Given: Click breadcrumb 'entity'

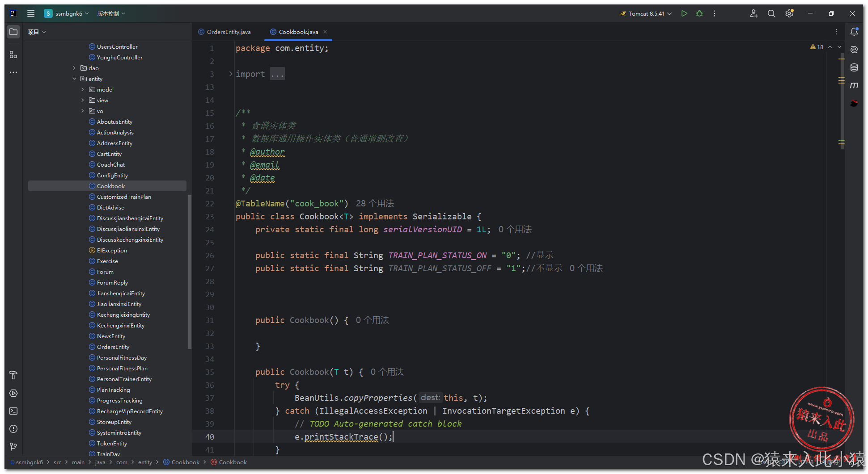Looking at the screenshot, I should [x=145, y=462].
